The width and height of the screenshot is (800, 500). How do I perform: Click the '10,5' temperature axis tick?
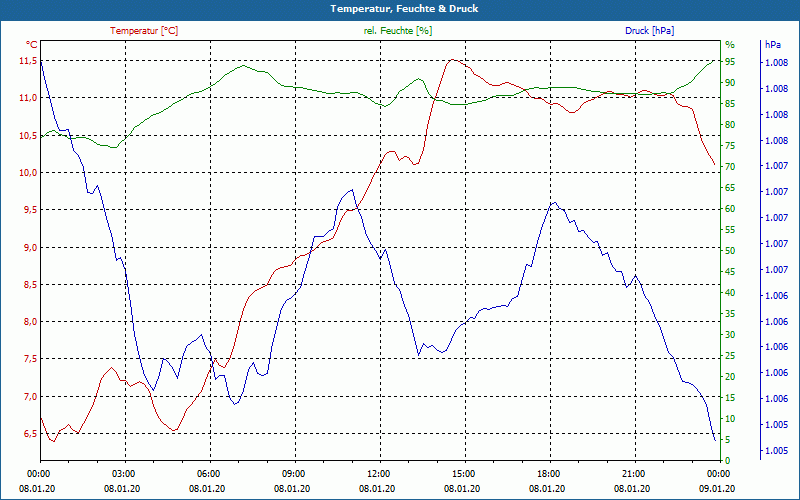click(x=28, y=136)
